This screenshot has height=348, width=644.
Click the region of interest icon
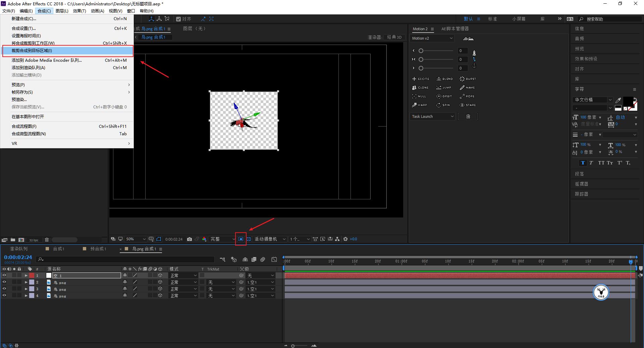(241, 239)
